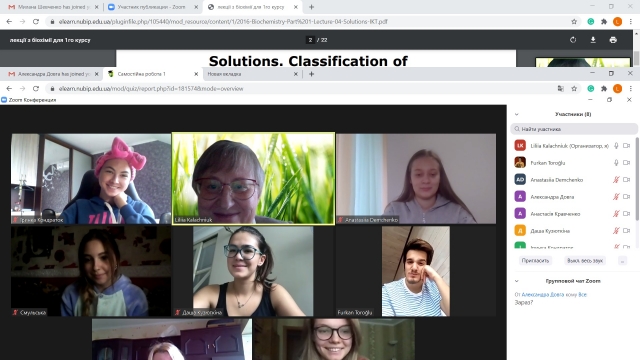The image size is (640, 360).
Task: Collapse the Участники panel with its chevron
Action: 517,114
